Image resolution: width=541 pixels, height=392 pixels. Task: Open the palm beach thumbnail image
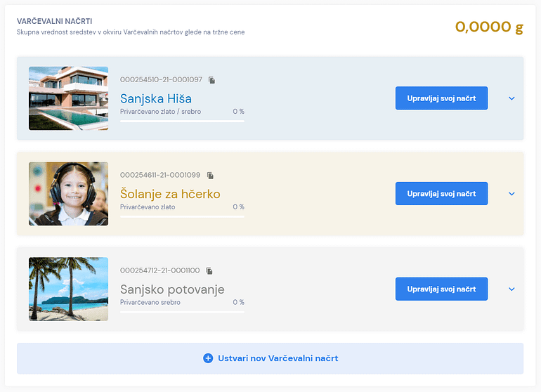click(x=68, y=289)
